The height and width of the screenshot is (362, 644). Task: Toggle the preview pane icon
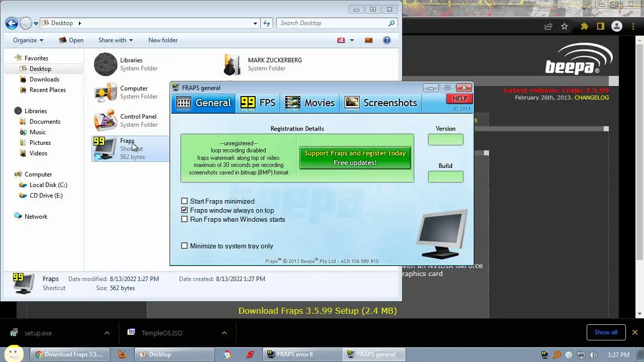click(369, 40)
